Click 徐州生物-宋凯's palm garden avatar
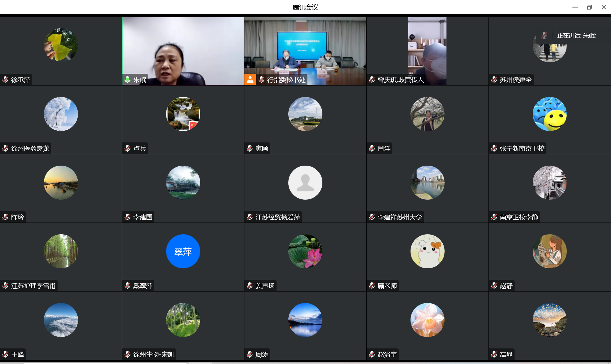The image size is (611, 364). click(x=183, y=320)
